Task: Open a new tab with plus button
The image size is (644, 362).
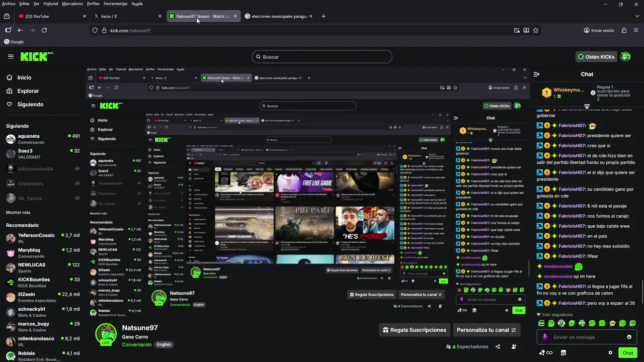Action: pos(323,16)
